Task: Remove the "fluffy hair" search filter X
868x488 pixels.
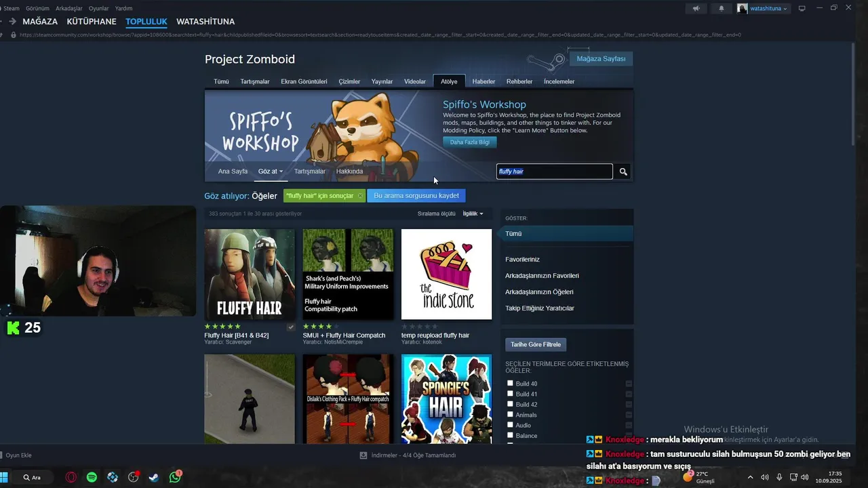Action: click(x=360, y=196)
